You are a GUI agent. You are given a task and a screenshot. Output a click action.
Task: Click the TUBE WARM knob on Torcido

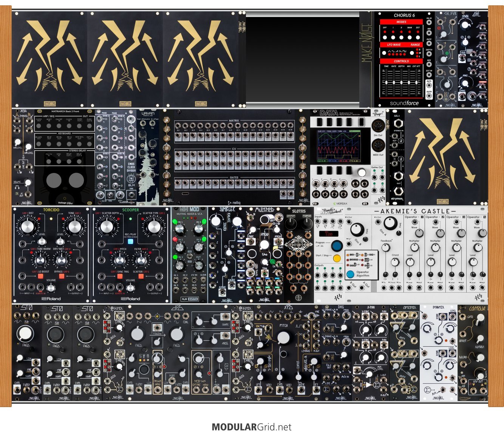point(40,261)
